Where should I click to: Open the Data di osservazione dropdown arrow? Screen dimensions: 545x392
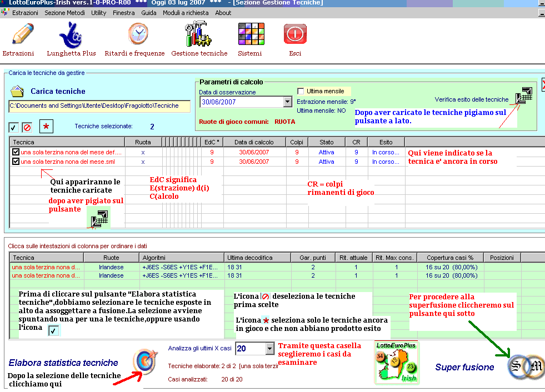287,102
